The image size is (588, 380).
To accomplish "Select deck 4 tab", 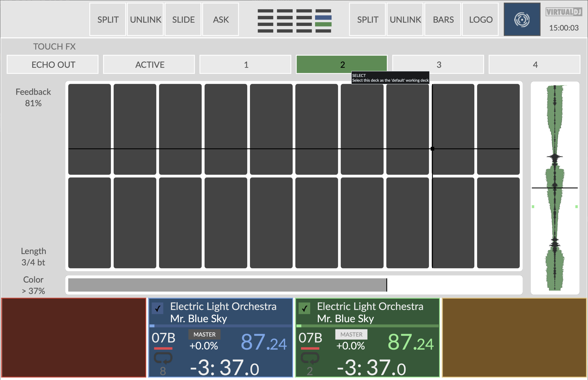I will click(535, 65).
